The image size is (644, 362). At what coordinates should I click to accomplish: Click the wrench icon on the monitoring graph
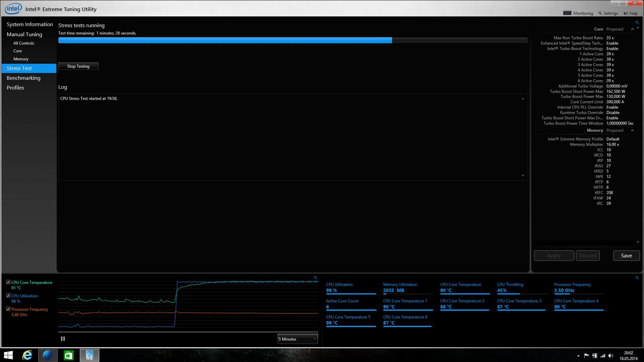point(315,278)
